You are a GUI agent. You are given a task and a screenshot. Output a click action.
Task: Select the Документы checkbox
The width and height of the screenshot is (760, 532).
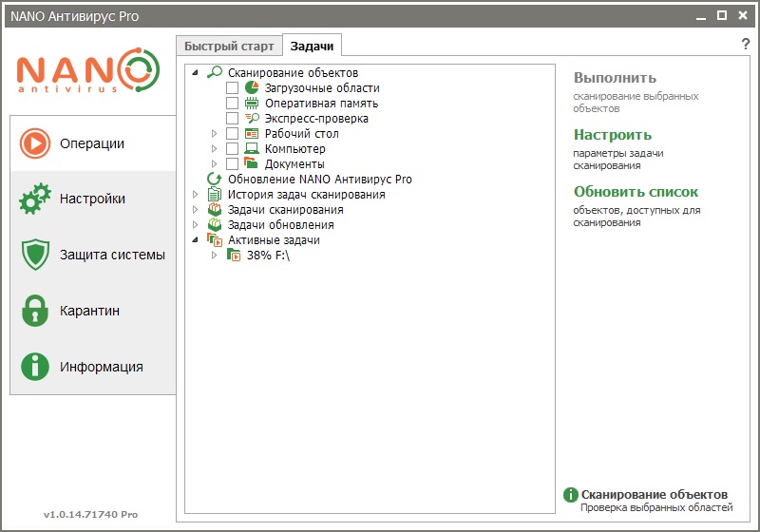(232, 163)
